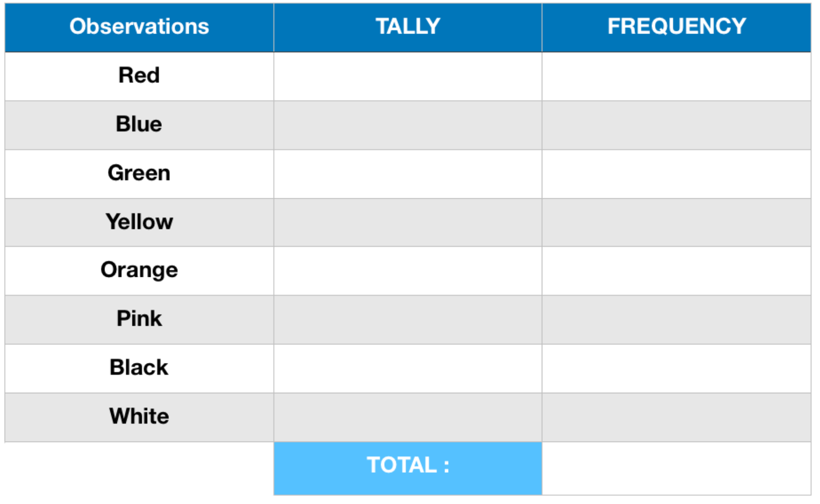Click the Black row label
Viewport: 820px width, 504px height.
139,368
